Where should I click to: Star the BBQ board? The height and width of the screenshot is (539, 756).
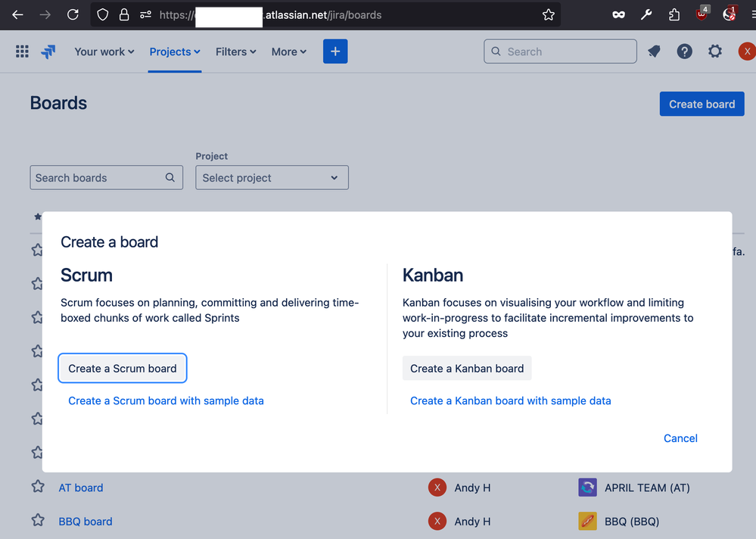click(38, 521)
